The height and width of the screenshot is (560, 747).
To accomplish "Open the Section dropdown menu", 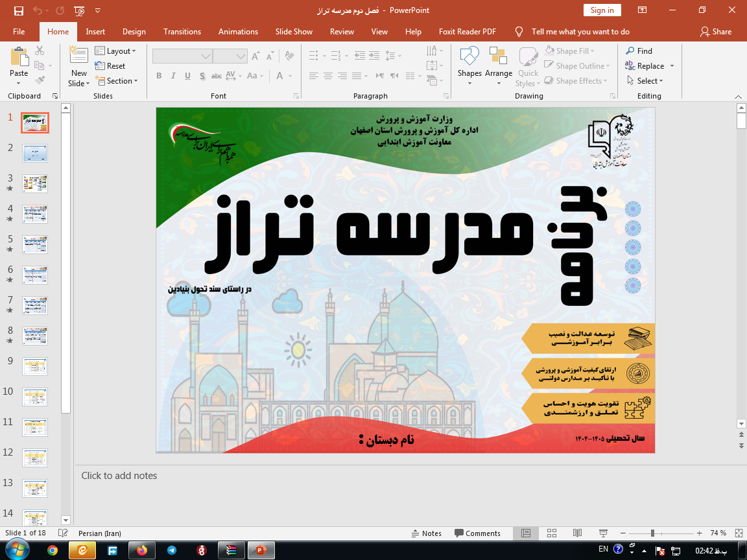I will click(117, 81).
